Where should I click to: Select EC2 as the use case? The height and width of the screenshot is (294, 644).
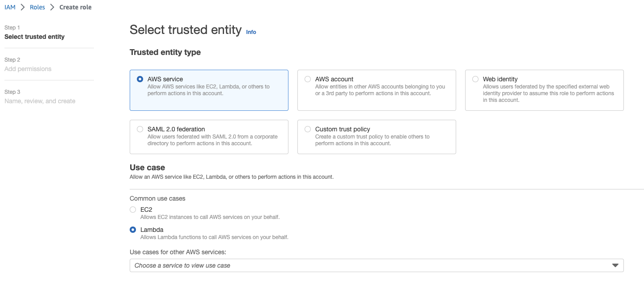tap(133, 210)
